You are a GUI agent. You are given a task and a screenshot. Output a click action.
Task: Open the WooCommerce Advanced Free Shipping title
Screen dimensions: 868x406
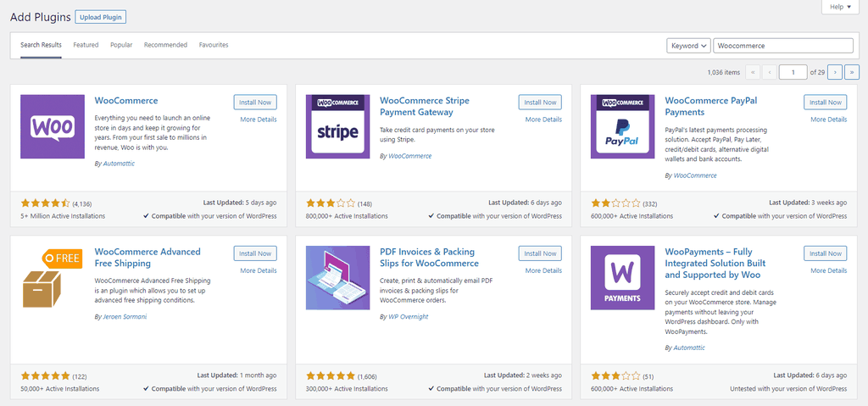(x=147, y=257)
